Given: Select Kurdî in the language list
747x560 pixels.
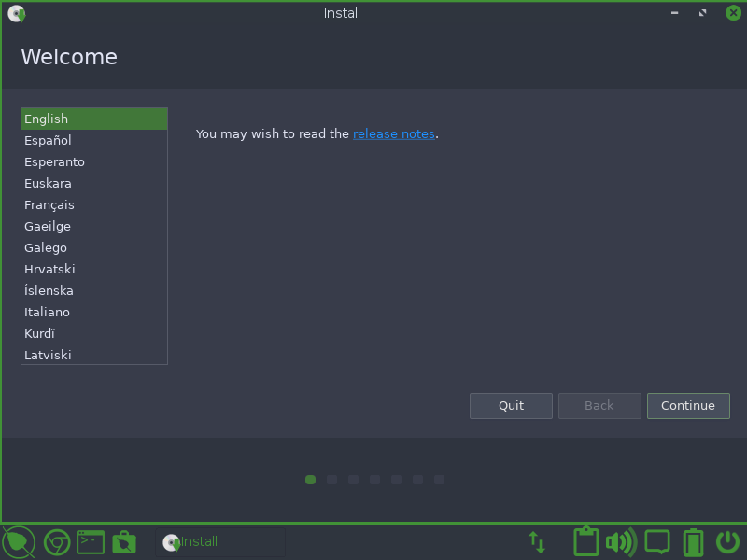Looking at the screenshot, I should pos(94,333).
